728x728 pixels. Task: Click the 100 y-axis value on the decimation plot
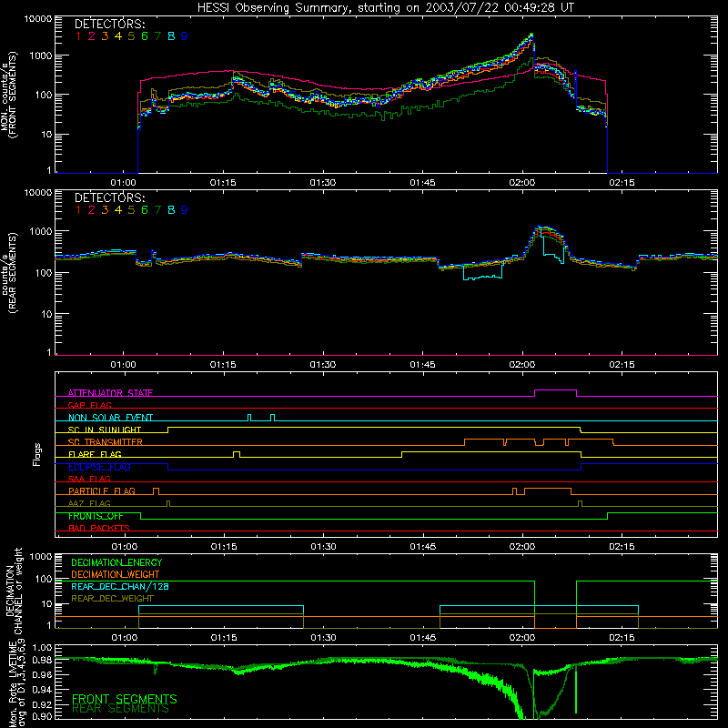pos(44,579)
